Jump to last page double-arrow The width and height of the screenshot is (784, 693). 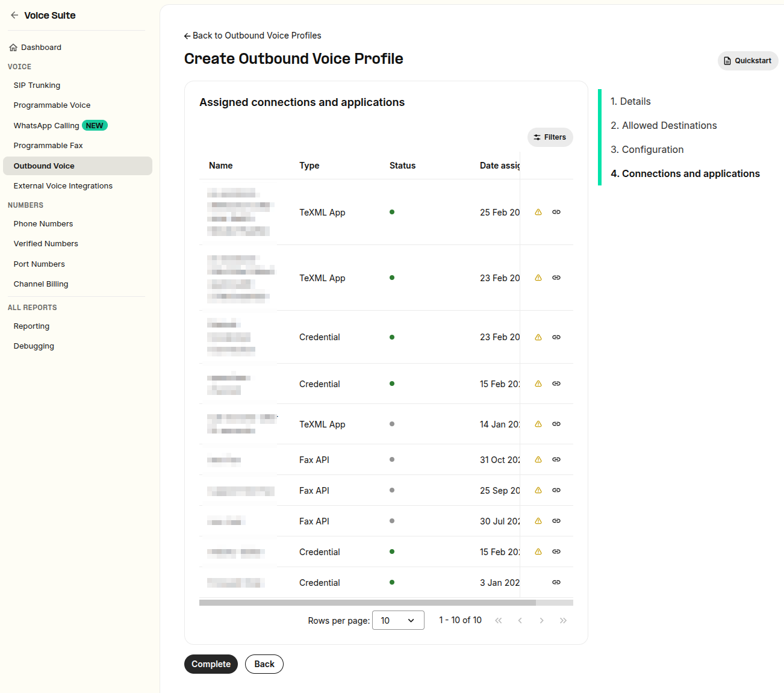tap(563, 620)
